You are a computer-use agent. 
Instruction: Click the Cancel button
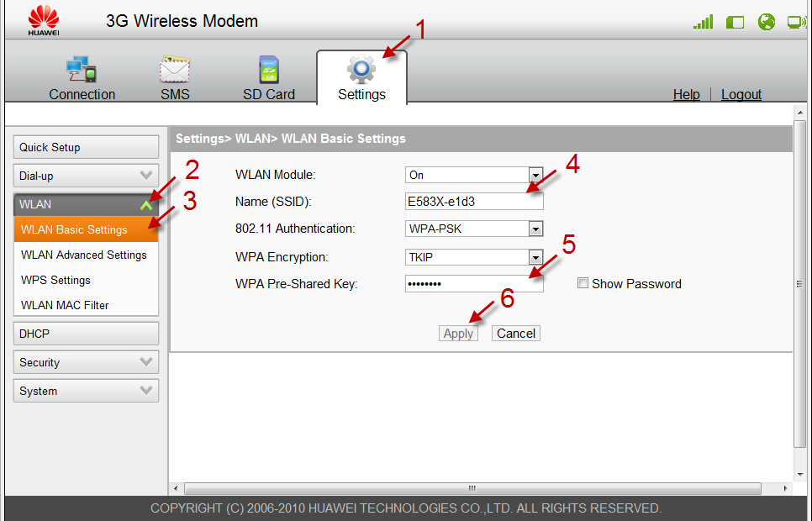point(516,334)
